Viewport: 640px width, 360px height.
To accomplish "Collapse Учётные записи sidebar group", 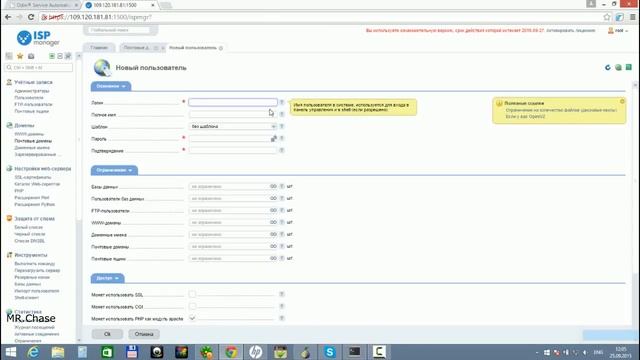I will [x=33, y=82].
